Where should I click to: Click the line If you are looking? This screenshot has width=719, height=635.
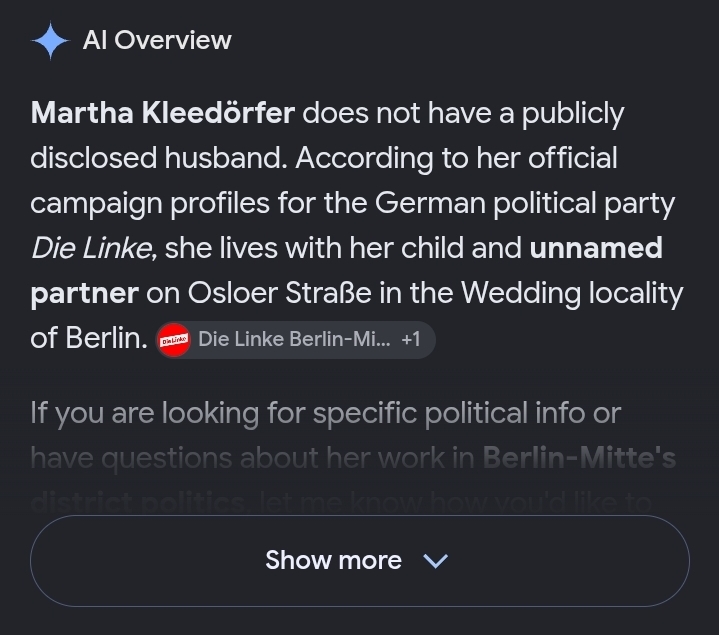pos(326,413)
